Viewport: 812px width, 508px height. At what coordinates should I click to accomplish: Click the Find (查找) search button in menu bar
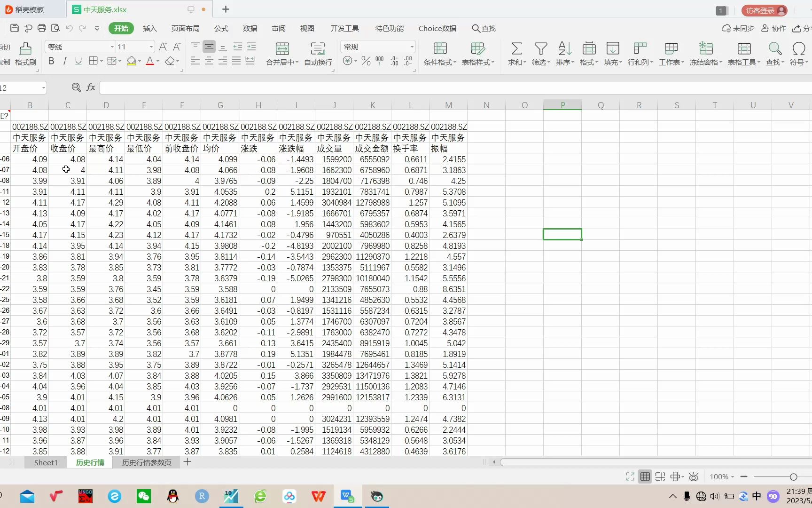tap(484, 28)
